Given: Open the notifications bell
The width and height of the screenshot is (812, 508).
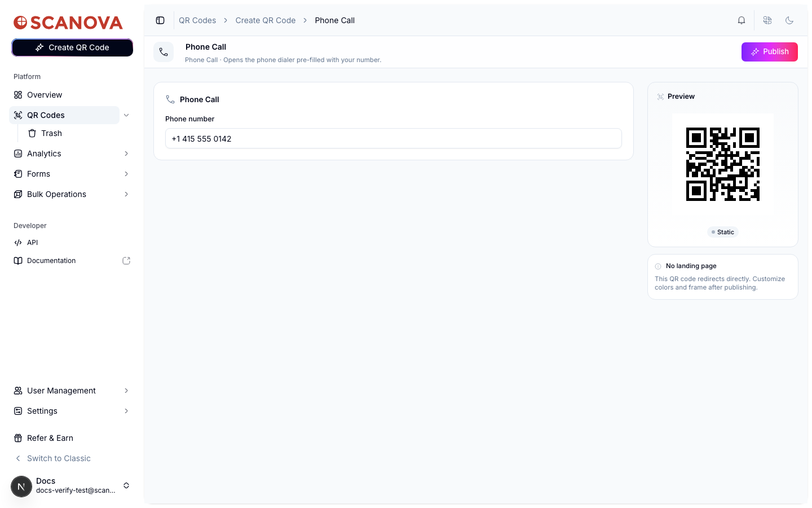Looking at the screenshot, I should click(x=742, y=20).
